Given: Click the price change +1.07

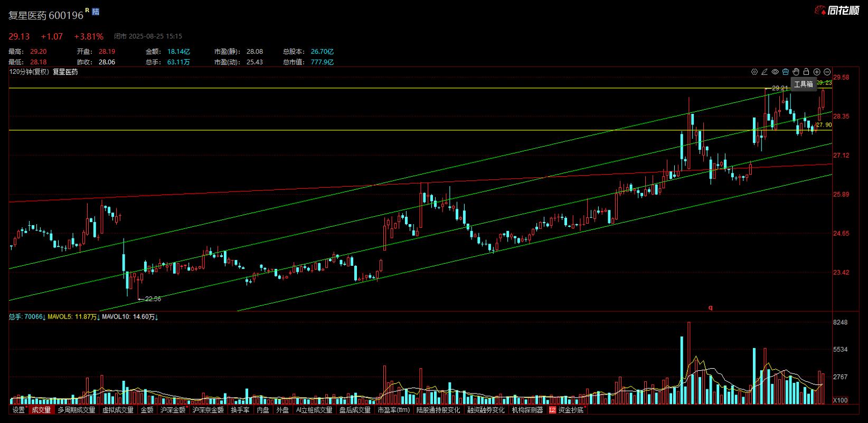Looking at the screenshot, I should coord(52,36).
